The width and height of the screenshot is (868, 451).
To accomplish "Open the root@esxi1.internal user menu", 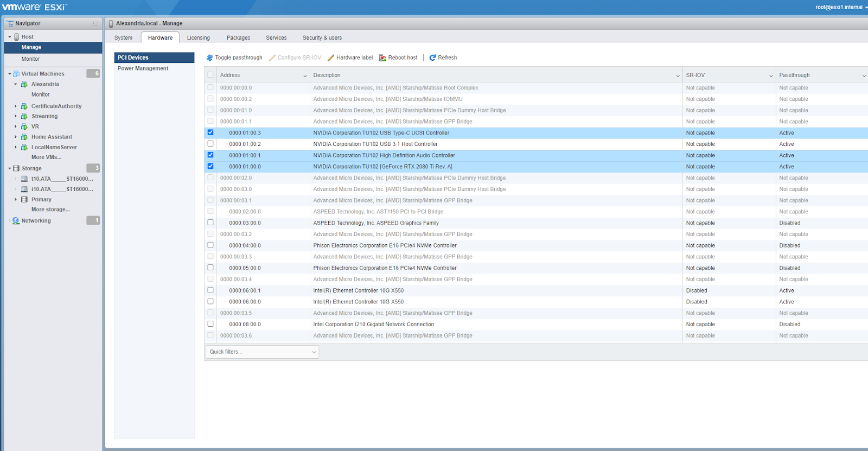I will coord(841,7).
